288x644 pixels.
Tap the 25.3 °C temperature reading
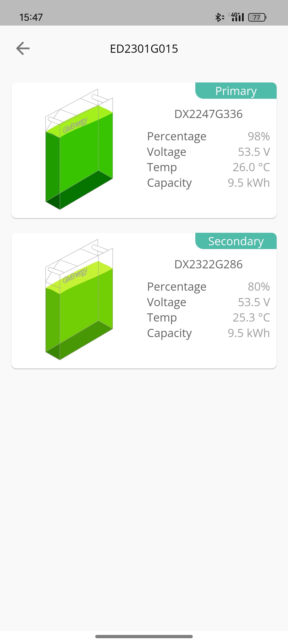[251, 318]
